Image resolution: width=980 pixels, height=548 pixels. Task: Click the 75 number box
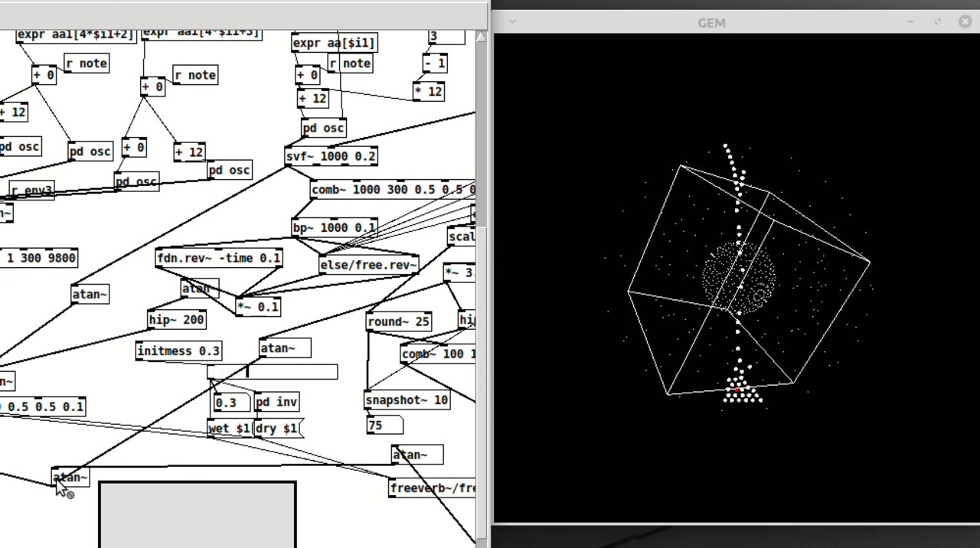384,425
